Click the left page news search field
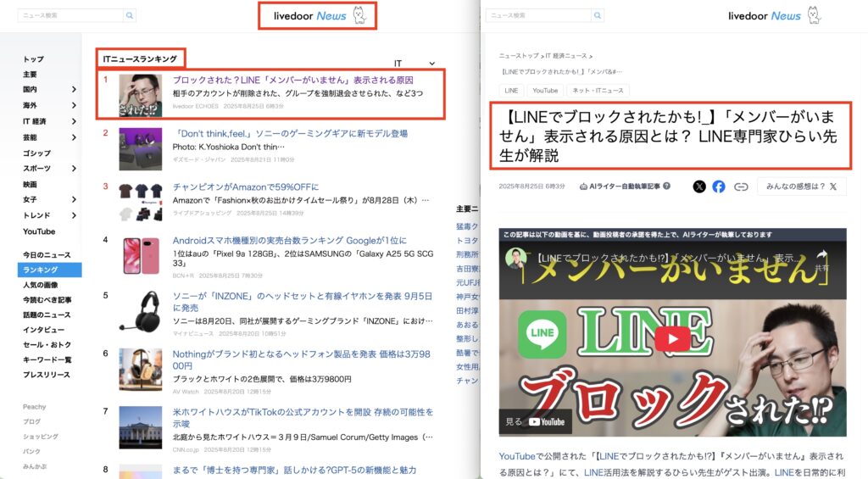Viewport: 868px width, 479px height. tap(70, 15)
